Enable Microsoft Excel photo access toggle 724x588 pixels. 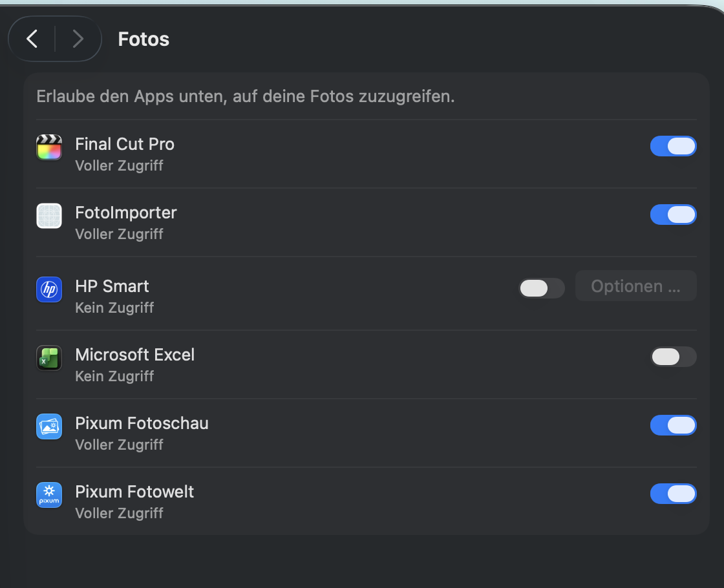click(673, 357)
